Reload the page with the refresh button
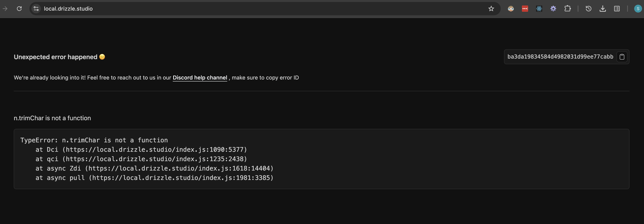The width and height of the screenshot is (644, 224). (x=19, y=9)
